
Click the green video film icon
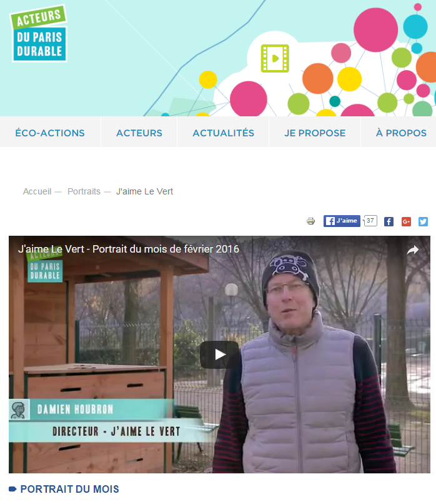tap(275, 58)
